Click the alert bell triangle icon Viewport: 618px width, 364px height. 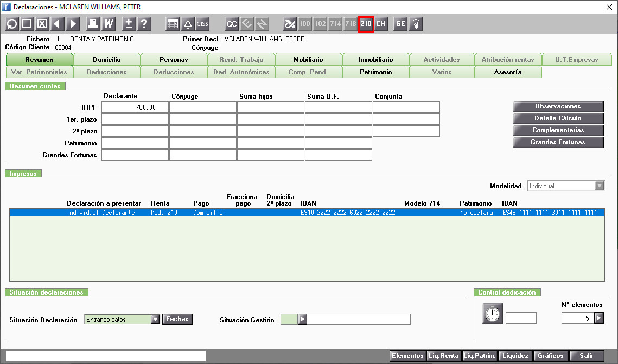click(x=188, y=24)
